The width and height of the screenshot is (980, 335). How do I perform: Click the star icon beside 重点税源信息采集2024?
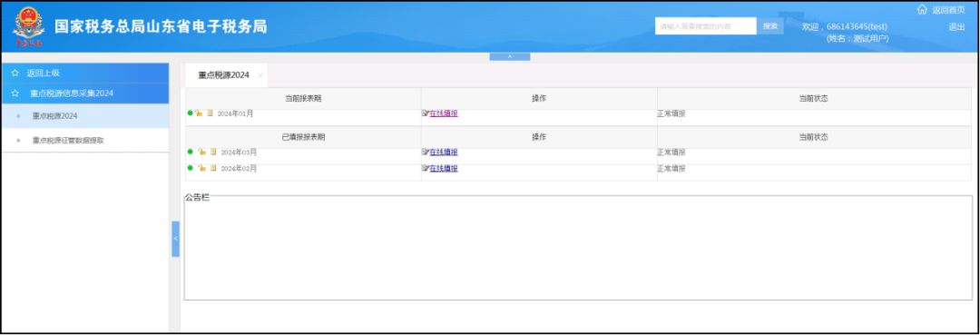(x=15, y=94)
